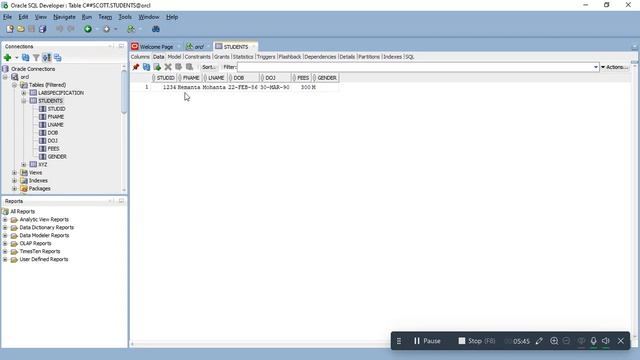
Task: Expand the Indexes node in tree
Action: click(14, 180)
